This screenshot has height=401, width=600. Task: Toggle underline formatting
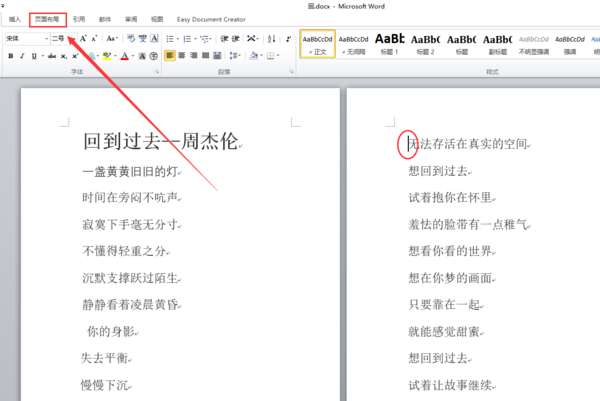34,56
